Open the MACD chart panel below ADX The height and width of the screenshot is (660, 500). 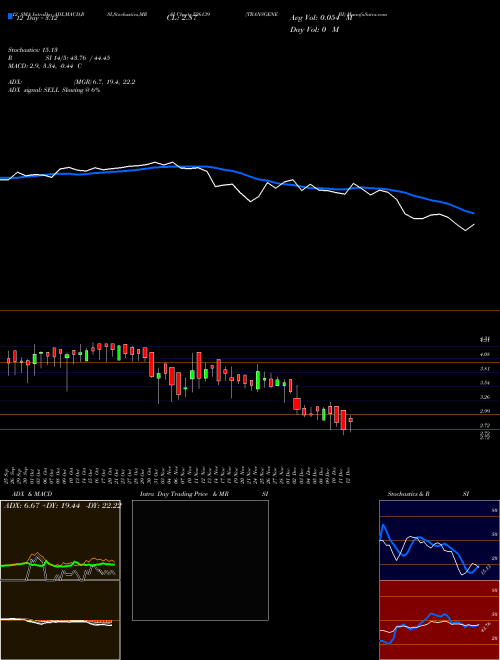click(60, 620)
